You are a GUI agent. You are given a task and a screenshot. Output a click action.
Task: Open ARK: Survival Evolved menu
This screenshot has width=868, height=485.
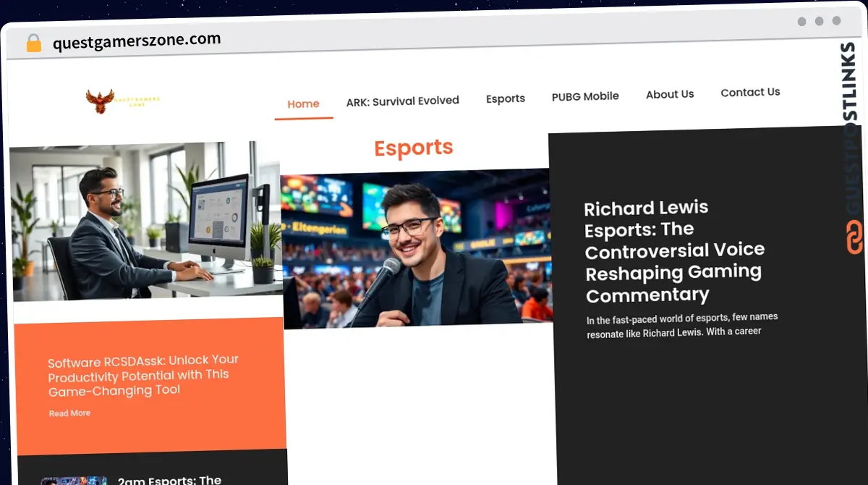click(x=402, y=101)
